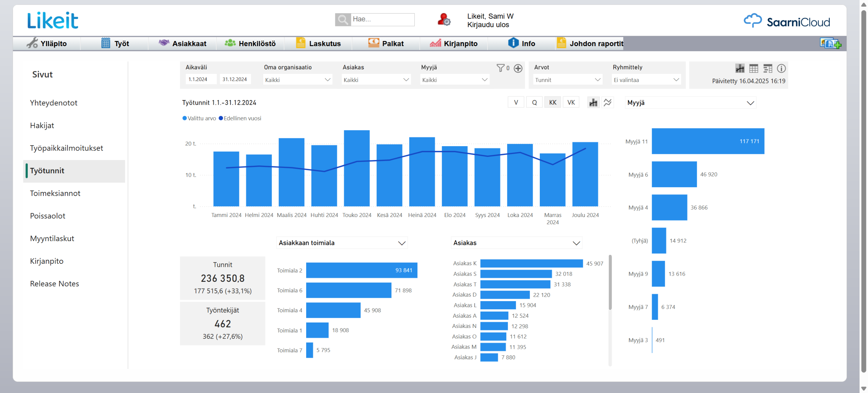Switch to chart view icon in header

click(739, 68)
